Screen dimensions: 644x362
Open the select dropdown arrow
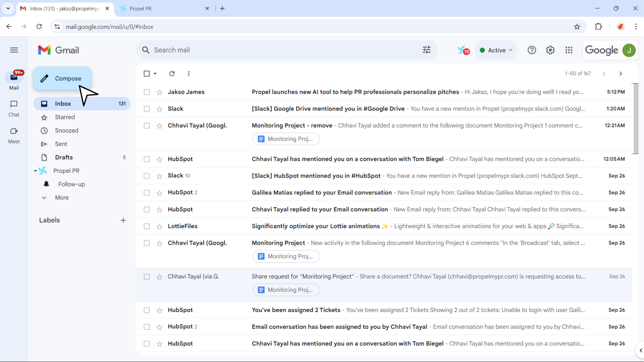(x=155, y=73)
